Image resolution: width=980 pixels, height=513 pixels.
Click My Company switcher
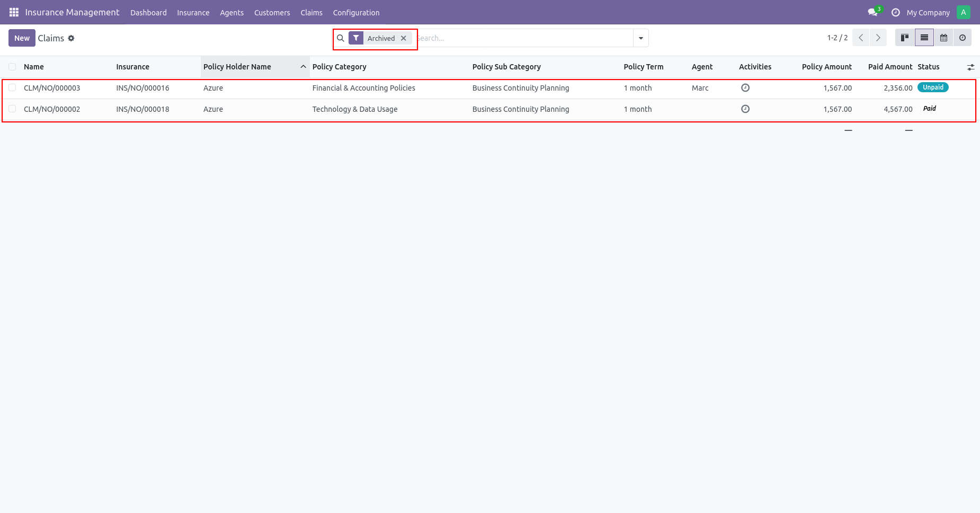(x=928, y=13)
